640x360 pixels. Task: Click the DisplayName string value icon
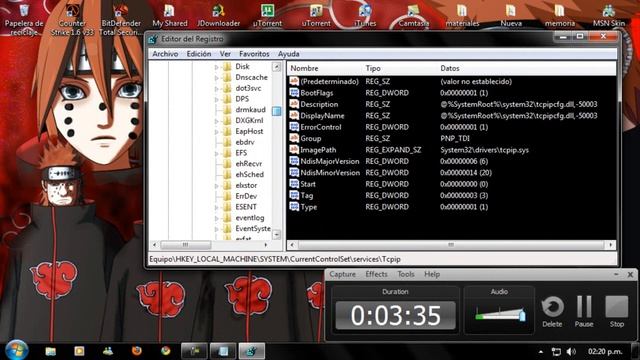(x=294, y=116)
